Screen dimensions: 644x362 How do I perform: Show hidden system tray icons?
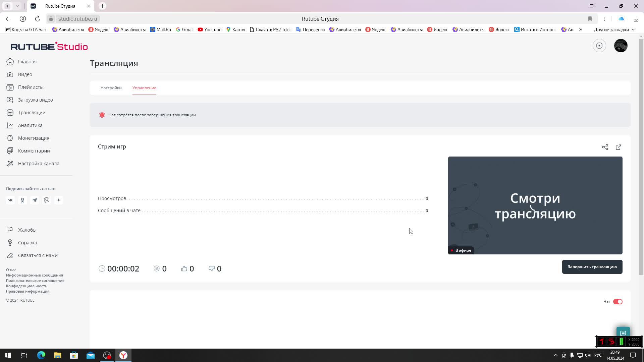[x=555, y=355]
